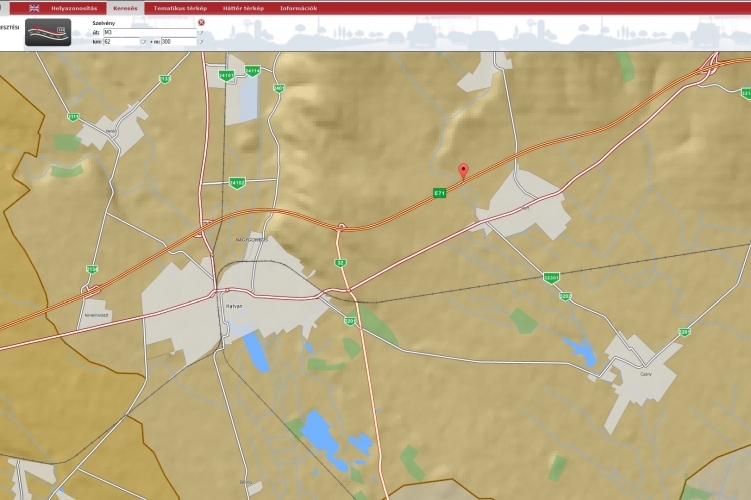Click the 24101 road shield
This screenshot has height=500, width=751.
pos(225,74)
